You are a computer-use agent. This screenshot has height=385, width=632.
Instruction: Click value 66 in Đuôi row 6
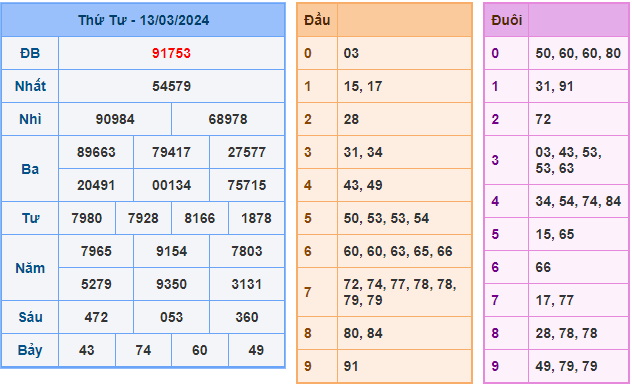543,268
